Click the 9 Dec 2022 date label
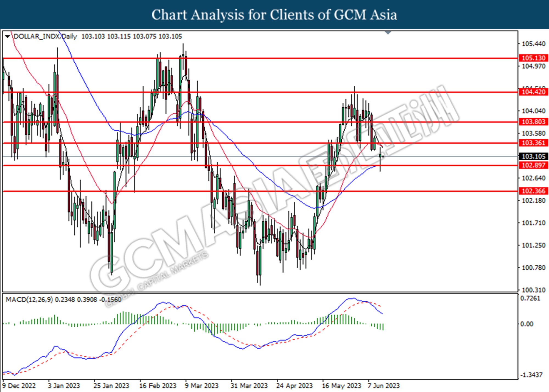This screenshot has height=392, width=549. [x=19, y=386]
